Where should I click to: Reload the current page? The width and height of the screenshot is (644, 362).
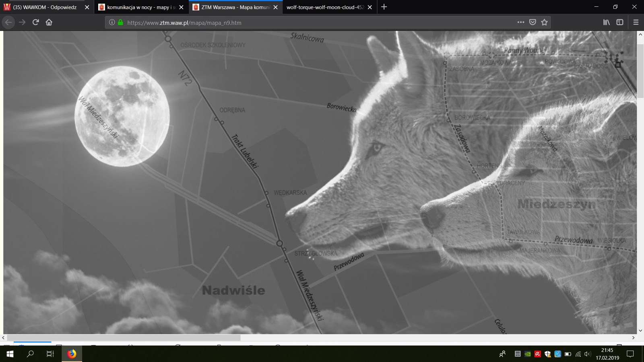tap(36, 23)
